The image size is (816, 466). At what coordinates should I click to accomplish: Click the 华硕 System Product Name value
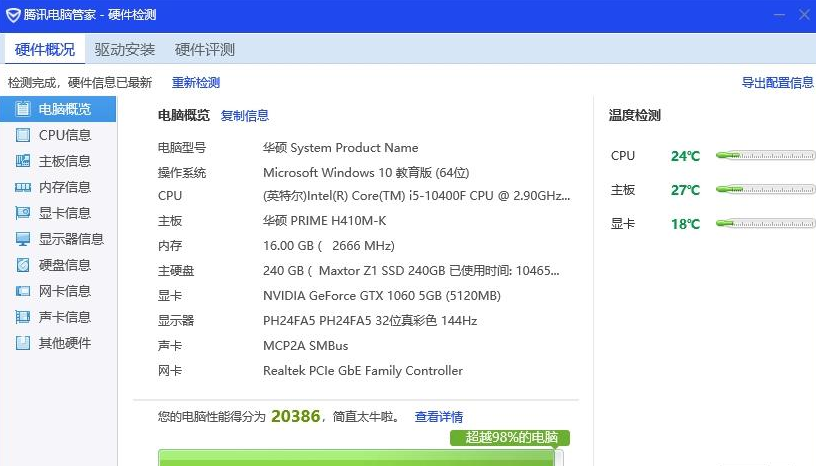click(x=340, y=148)
